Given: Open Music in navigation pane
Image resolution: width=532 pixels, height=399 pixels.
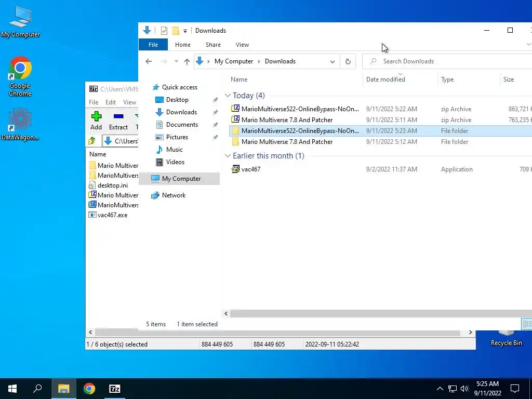Looking at the screenshot, I should coord(169,150).
